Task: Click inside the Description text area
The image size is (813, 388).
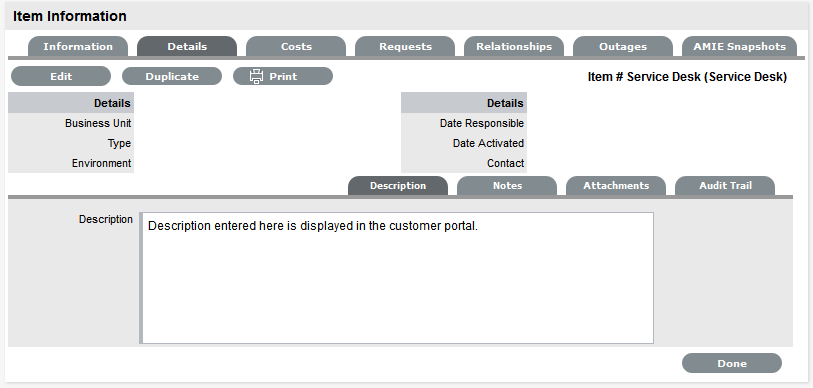Action: click(x=397, y=278)
